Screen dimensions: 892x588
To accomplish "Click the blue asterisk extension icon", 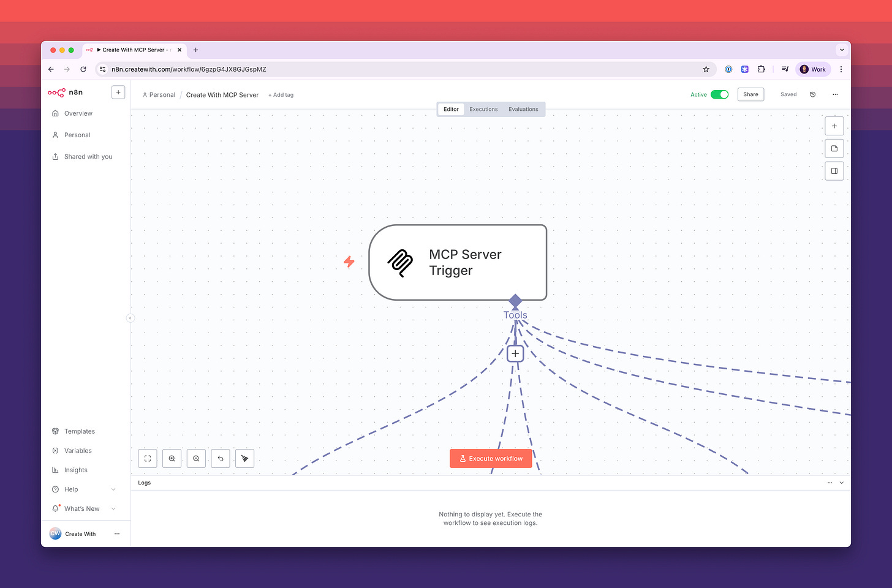I will coord(745,69).
